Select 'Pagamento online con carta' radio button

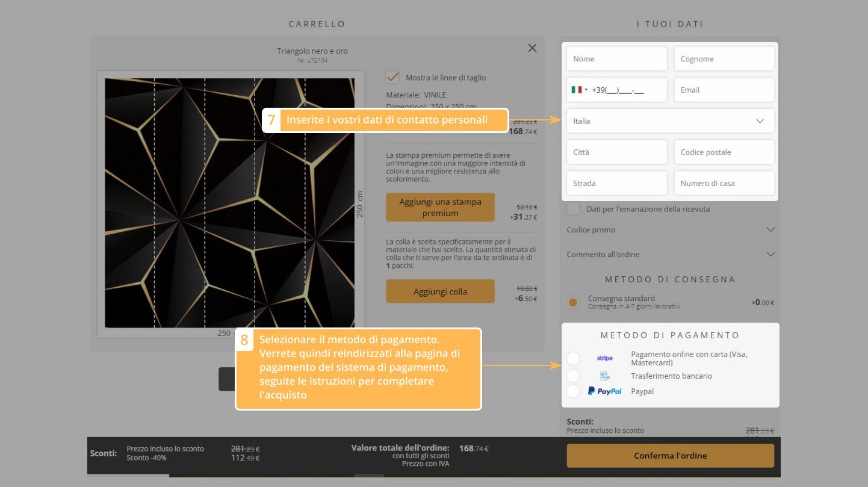(573, 359)
